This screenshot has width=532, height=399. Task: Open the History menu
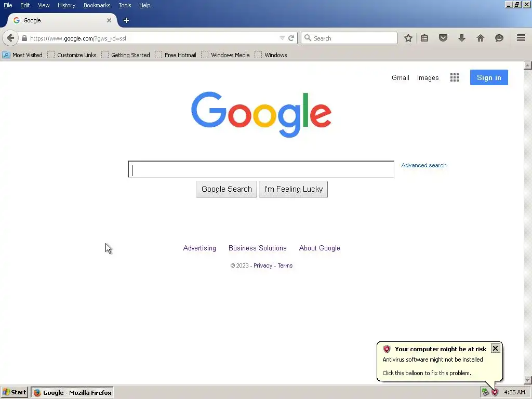coord(66,5)
